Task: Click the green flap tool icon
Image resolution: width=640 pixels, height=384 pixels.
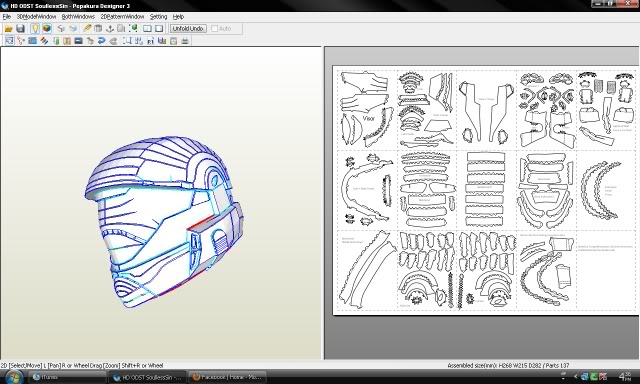Action: coord(56,40)
